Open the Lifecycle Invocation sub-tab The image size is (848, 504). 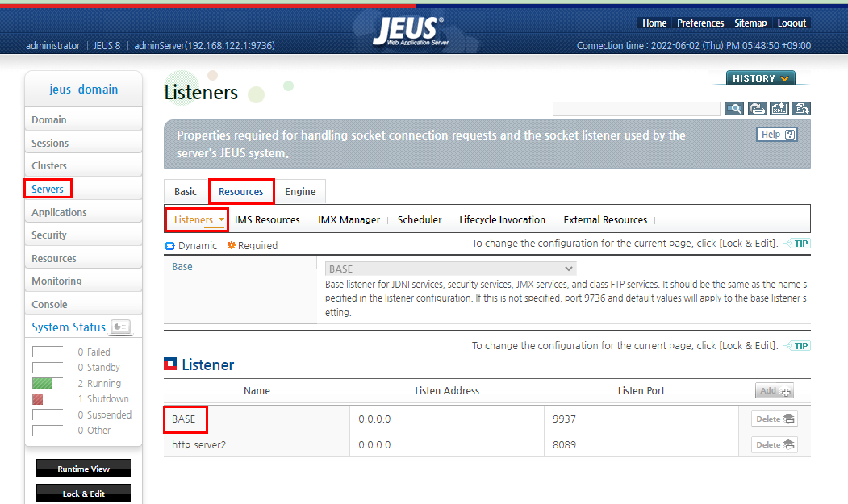pos(503,220)
